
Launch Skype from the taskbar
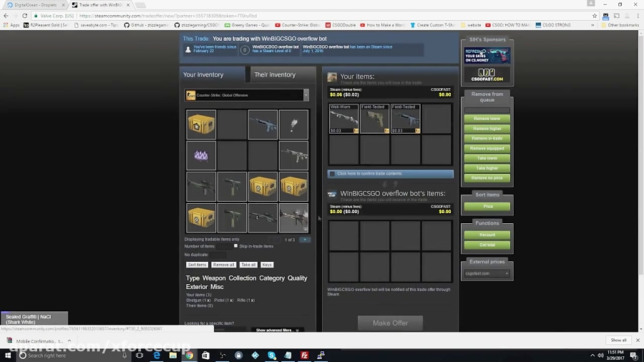pyautogui.click(x=271, y=355)
